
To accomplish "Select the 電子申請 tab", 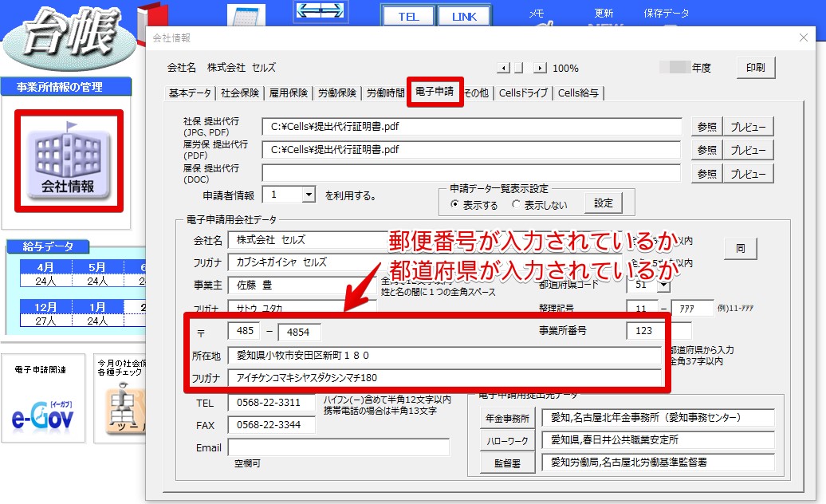I will (x=435, y=92).
